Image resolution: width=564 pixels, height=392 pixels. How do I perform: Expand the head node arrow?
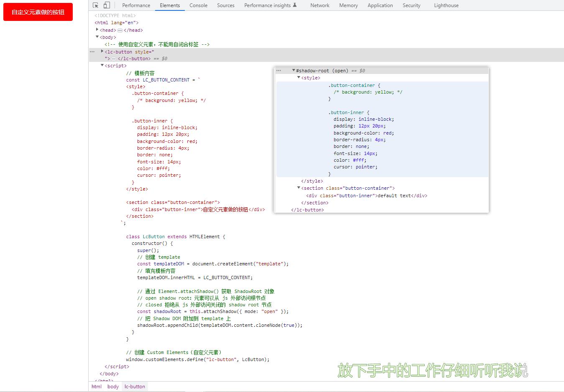coord(97,30)
